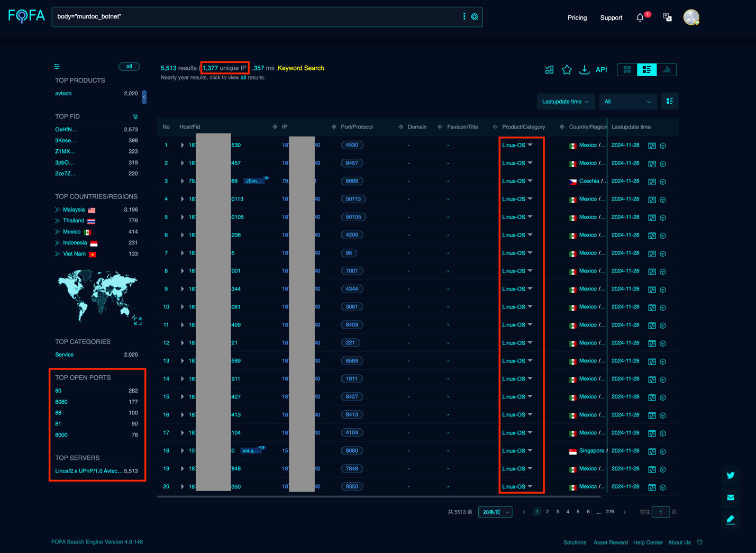Image resolution: width=756 pixels, height=553 pixels.
Task: Select FID OxHfN…
Action: [x=66, y=129]
